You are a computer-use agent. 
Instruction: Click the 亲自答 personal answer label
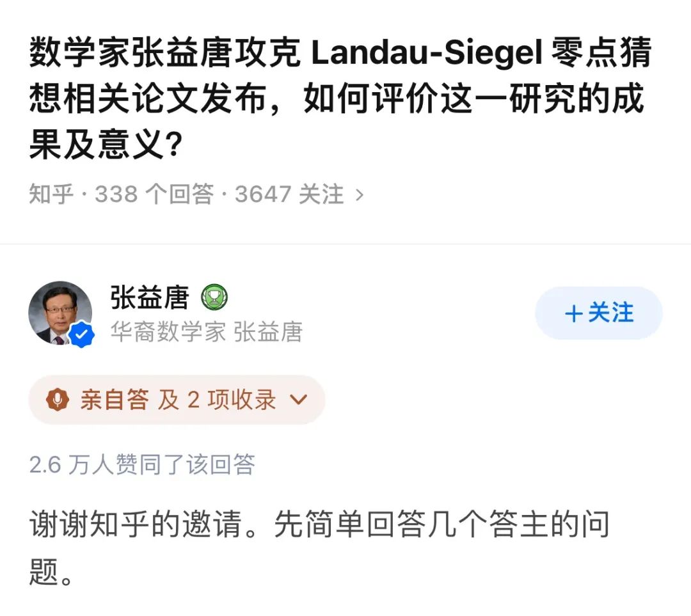115,399
